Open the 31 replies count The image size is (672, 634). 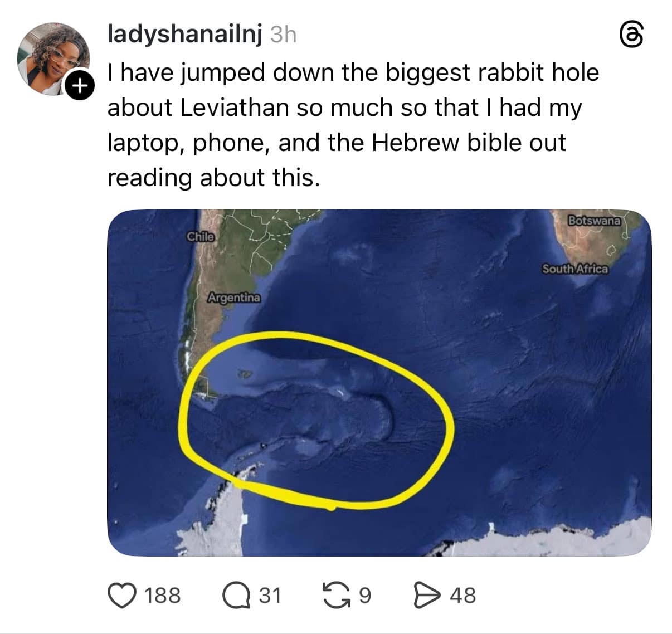270,595
